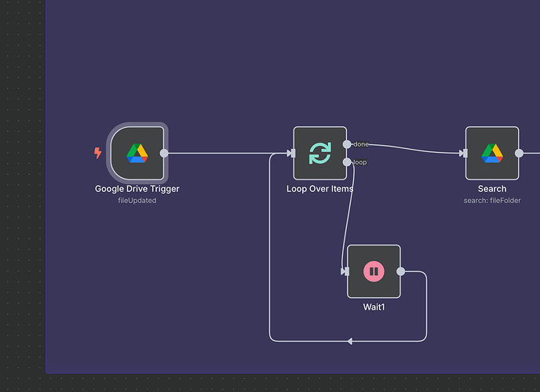Click the 'Loop Over Items' label
The width and height of the screenshot is (540, 392).
point(320,189)
